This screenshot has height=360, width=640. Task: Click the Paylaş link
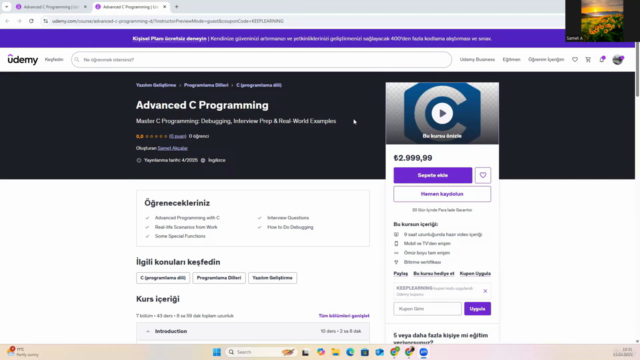click(400, 273)
